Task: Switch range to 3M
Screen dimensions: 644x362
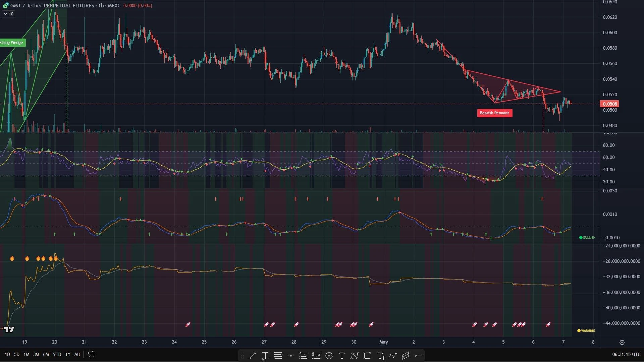Action: 36,354
